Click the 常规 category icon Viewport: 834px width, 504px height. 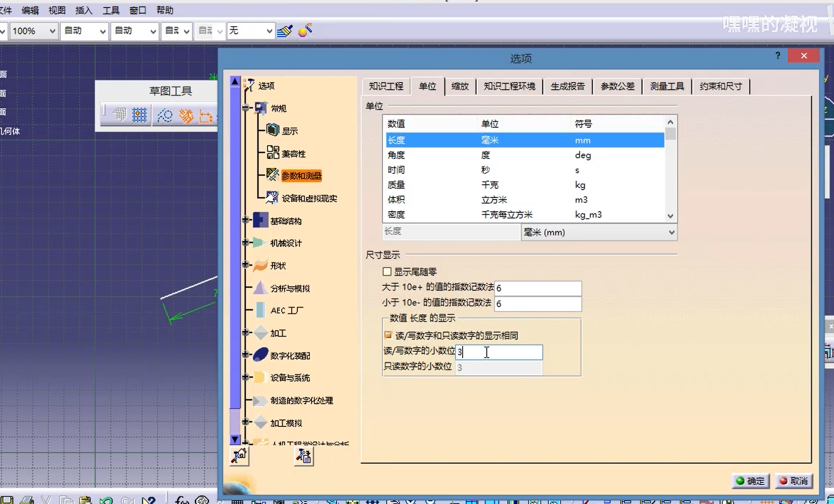point(261,108)
